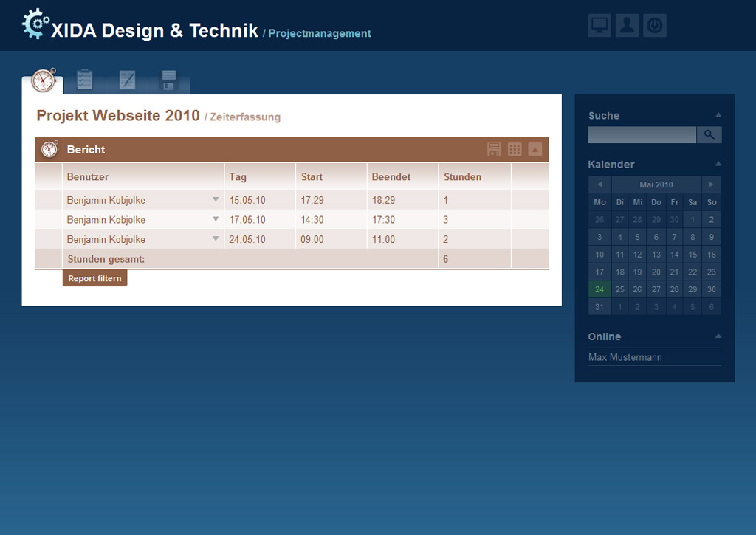This screenshot has width=756, height=535.
Task: Select day 15 in the calendar
Action: 693,255
